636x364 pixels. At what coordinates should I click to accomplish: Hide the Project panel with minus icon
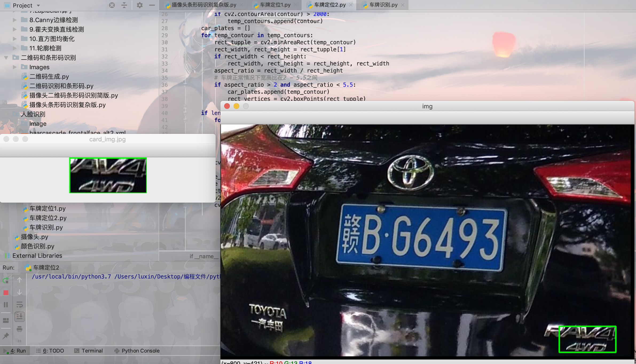coord(152,5)
